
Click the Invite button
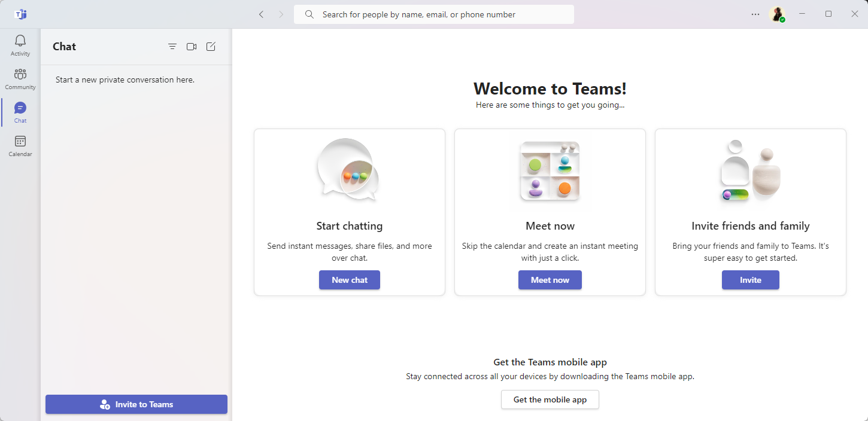coord(751,280)
